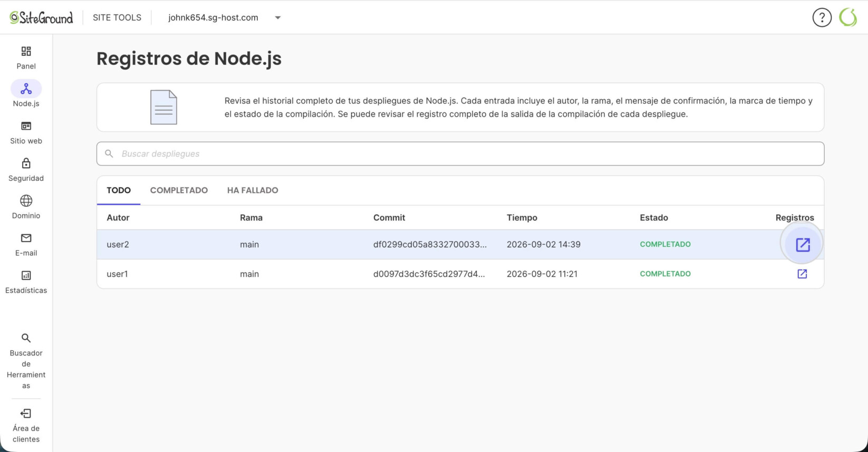Go to Área de clientes
868x452 pixels.
26,426
